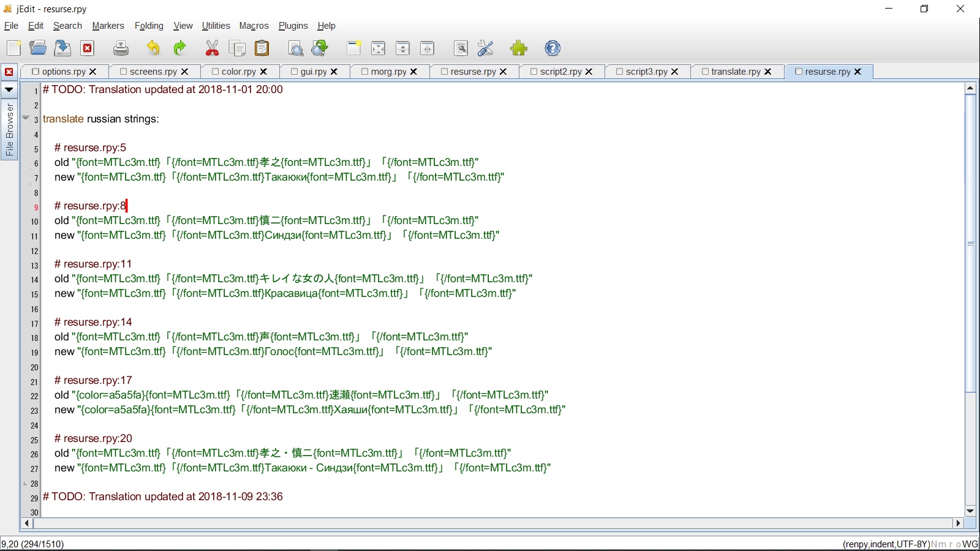Click the Print toolbar icon
This screenshot has height=551, width=980.
point(121,48)
